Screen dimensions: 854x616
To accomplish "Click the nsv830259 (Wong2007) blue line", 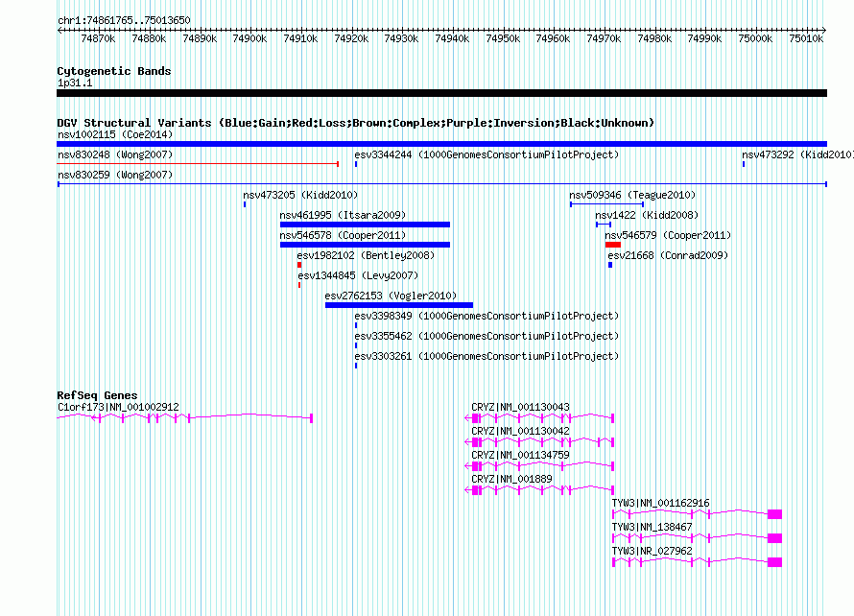I will [441, 184].
